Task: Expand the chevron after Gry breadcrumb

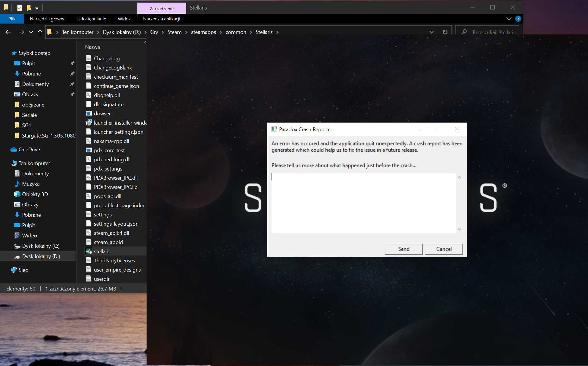Action: tap(163, 32)
